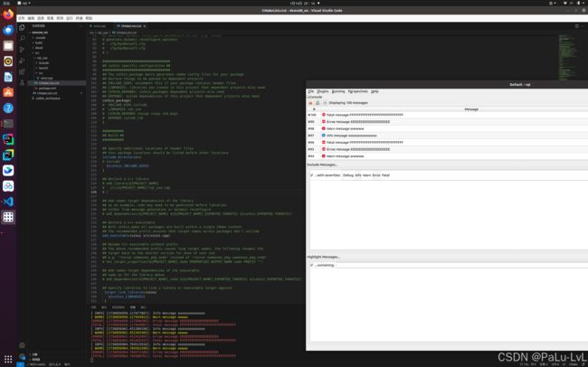Screen dimensions: 588x367
Task: Open the Search view in VS Code activity bar
Action: (x=22, y=38)
